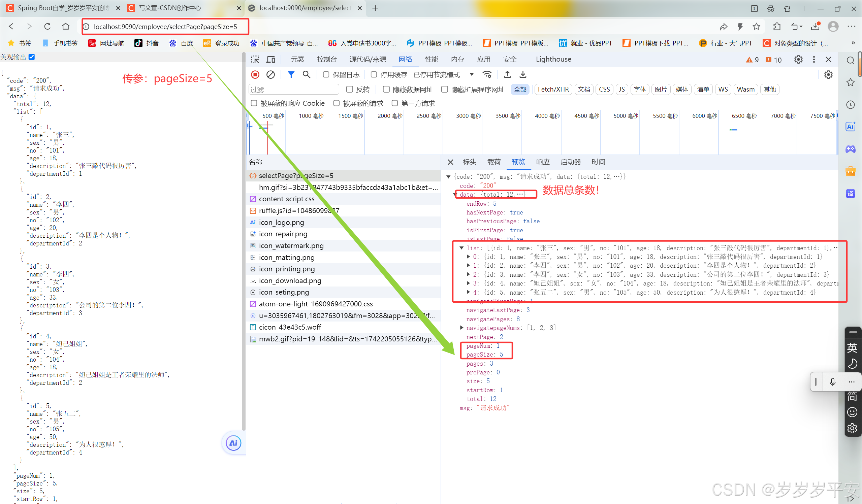Uncheck the 美观输出 checkbox
The height and width of the screenshot is (504, 862).
click(x=31, y=57)
